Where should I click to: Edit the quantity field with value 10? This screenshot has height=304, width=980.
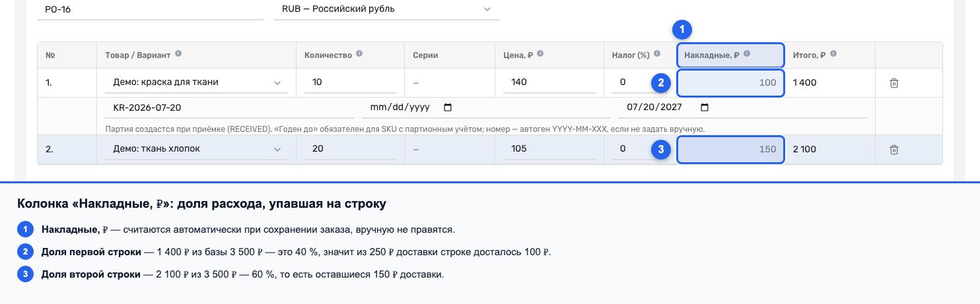click(350, 82)
